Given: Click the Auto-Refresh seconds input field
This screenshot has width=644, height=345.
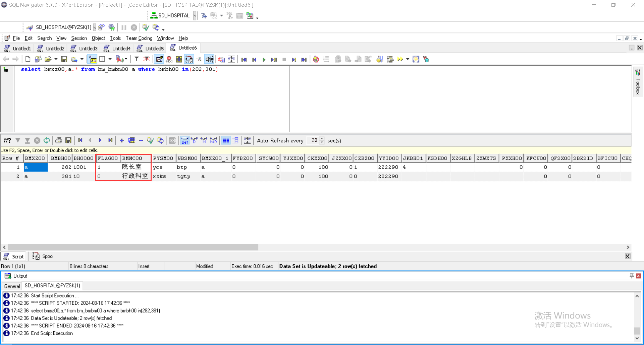Looking at the screenshot, I should 314,140.
